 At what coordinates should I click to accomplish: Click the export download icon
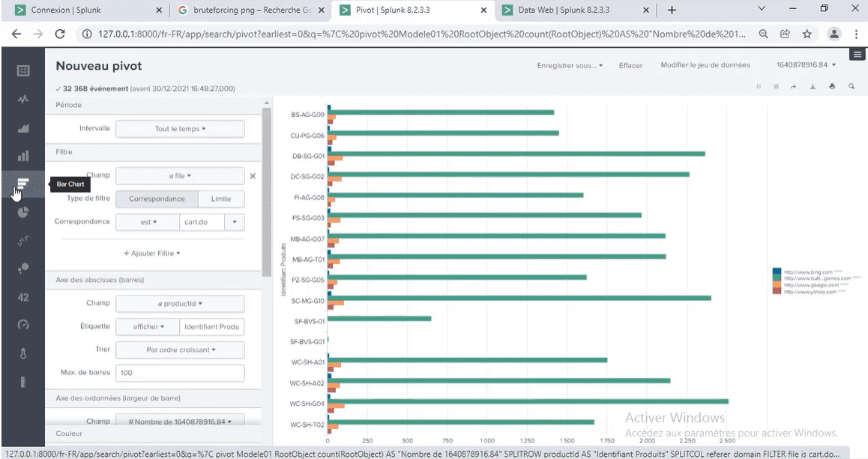click(x=813, y=86)
